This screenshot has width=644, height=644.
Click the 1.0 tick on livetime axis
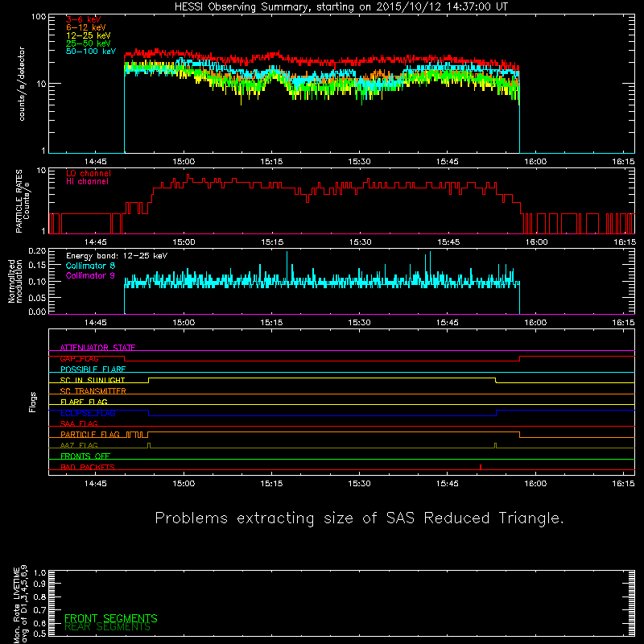point(39,573)
